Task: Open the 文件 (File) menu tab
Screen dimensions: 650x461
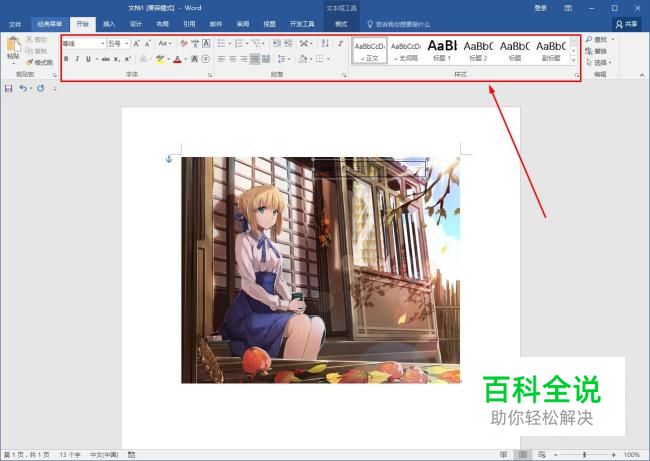Action: coord(15,24)
